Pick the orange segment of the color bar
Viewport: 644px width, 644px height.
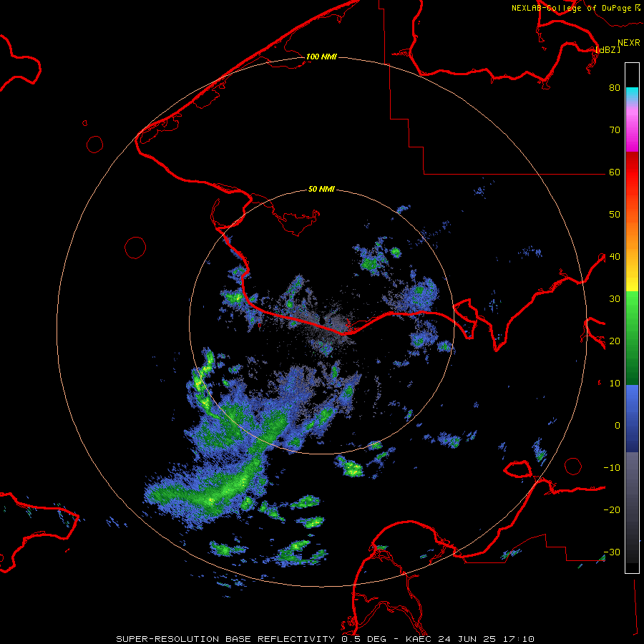(632, 238)
